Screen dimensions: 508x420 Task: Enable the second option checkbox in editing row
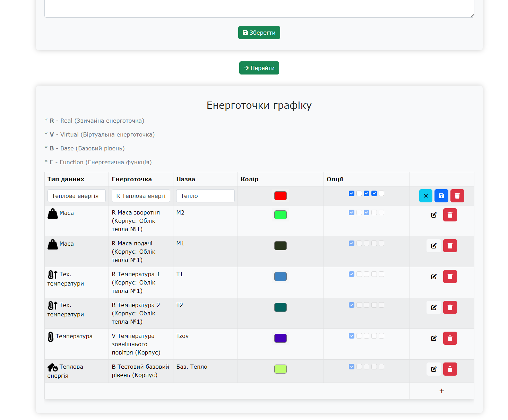tap(359, 193)
